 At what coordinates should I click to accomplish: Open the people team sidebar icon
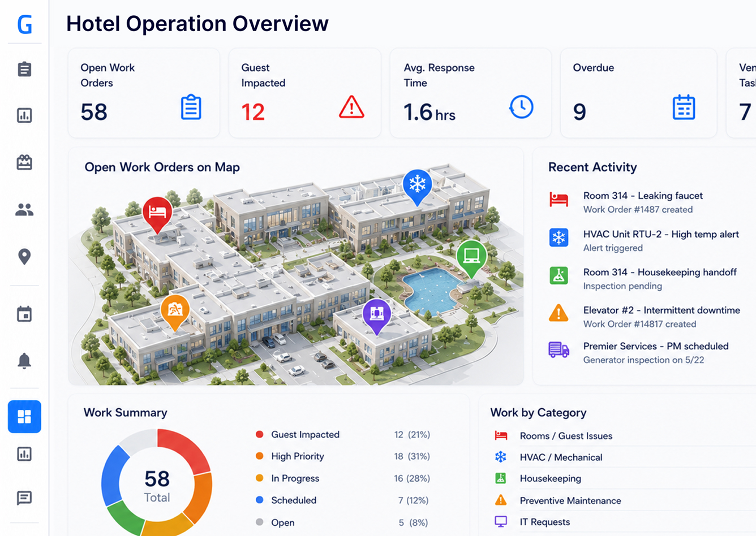click(24, 210)
